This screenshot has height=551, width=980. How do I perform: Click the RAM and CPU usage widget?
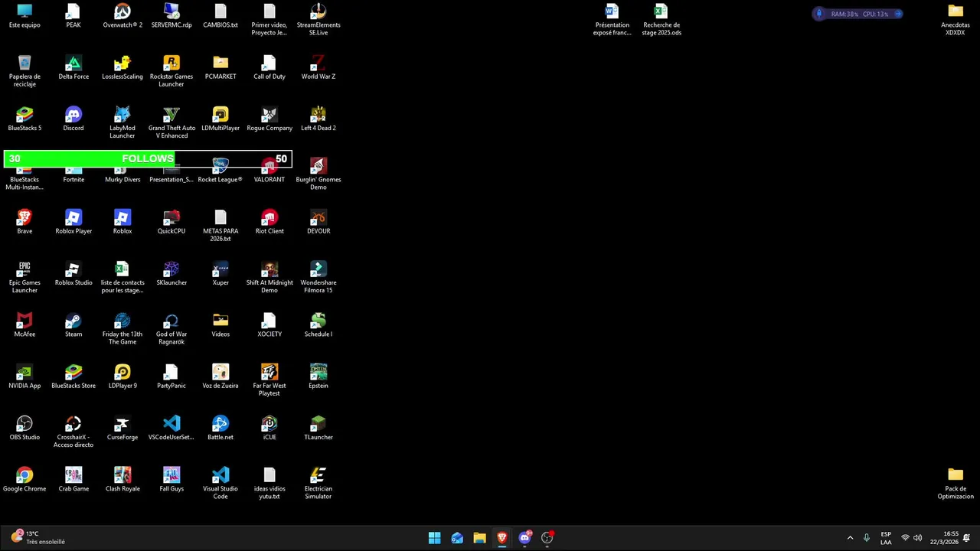point(859,14)
